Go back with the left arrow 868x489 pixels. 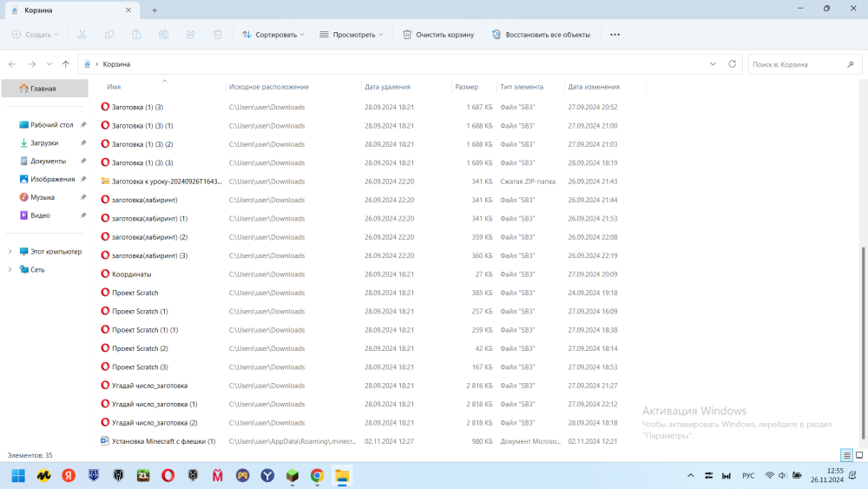pyautogui.click(x=12, y=64)
